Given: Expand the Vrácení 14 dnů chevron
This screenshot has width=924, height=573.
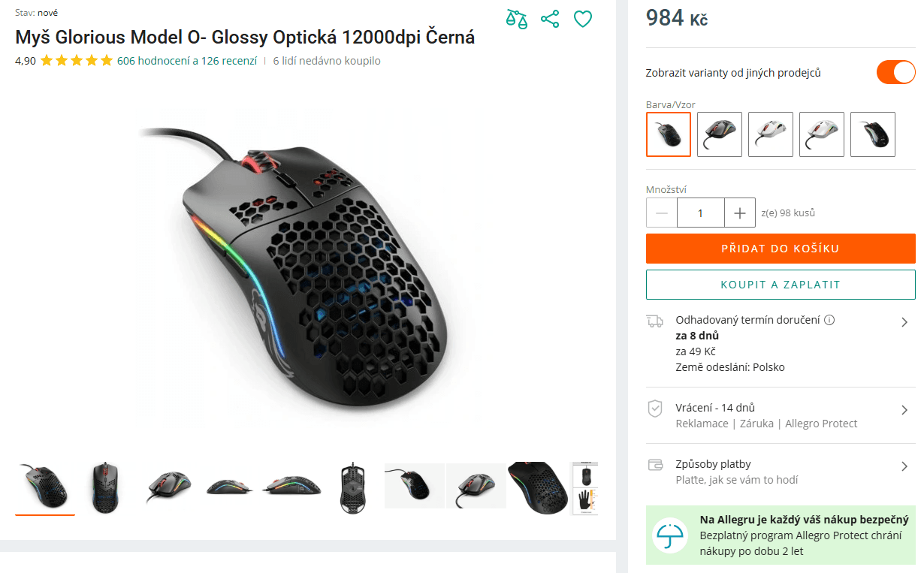Looking at the screenshot, I should click(x=904, y=410).
